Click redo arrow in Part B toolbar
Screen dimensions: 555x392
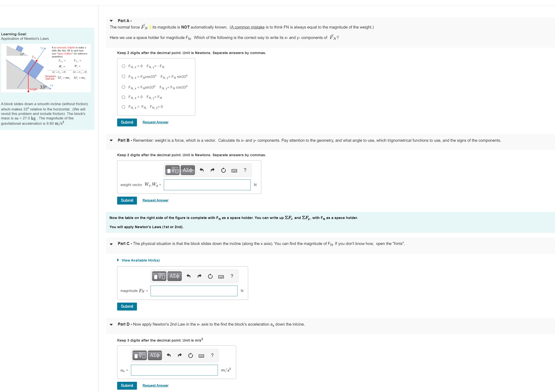tap(213, 170)
